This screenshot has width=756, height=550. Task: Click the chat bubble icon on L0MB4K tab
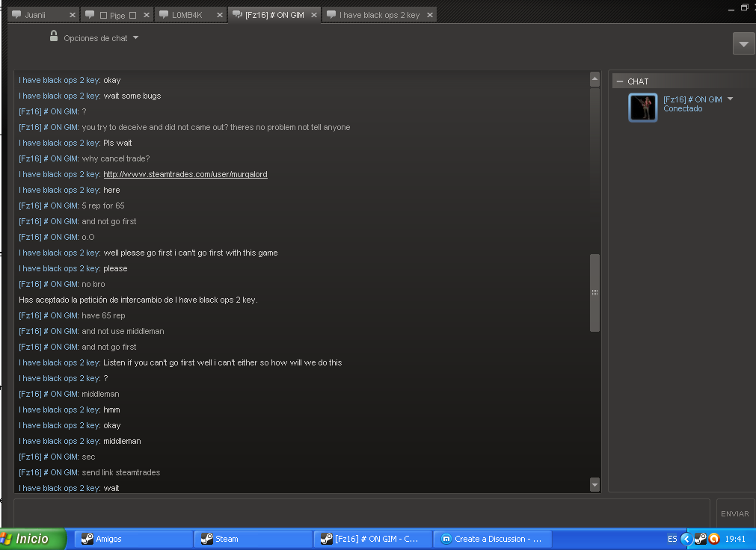click(x=164, y=14)
